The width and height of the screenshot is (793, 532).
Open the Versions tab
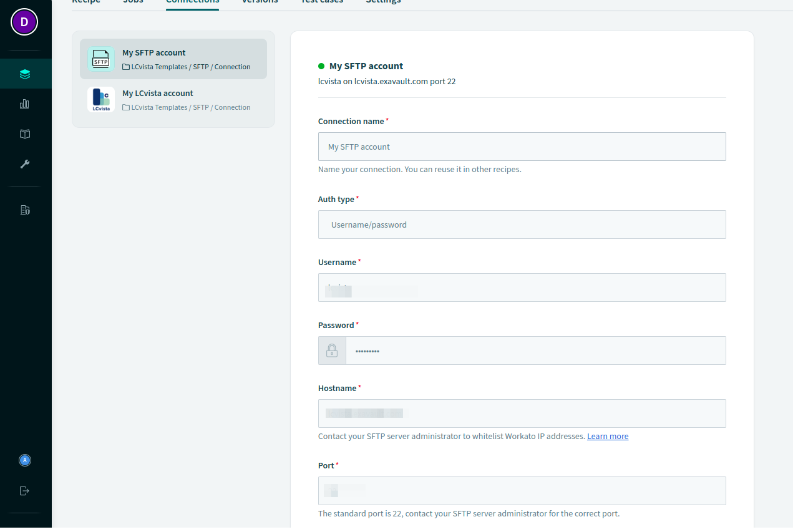click(x=260, y=2)
